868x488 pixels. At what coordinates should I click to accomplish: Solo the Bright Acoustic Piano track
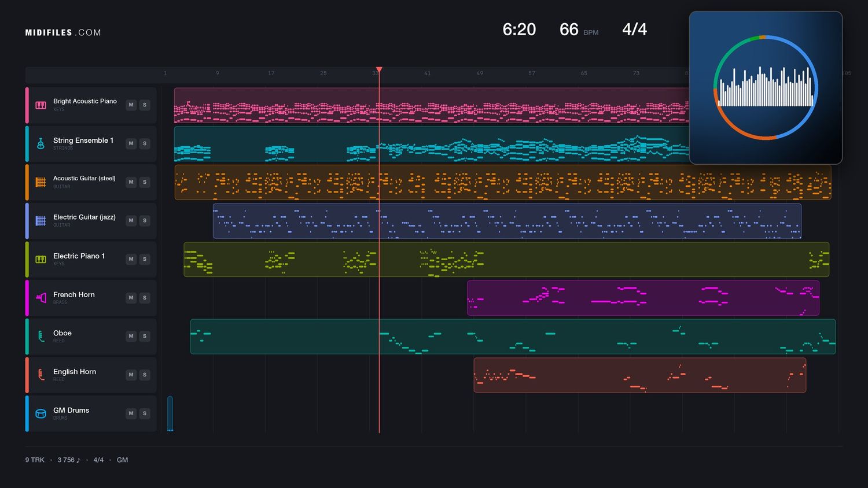[145, 105]
